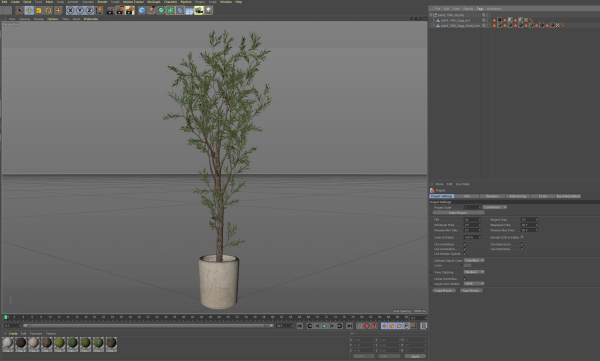Add a Light object icon
Image resolution: width=600 pixels, height=361 pixels.
208,10
